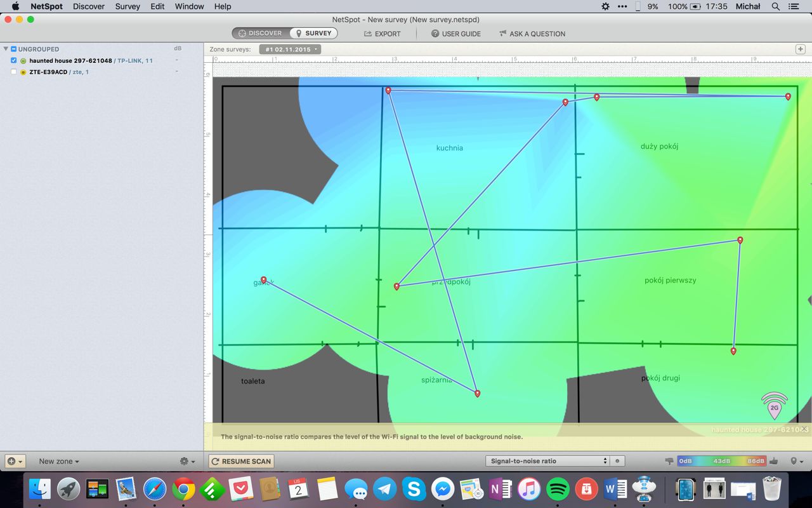
Task: Click the toaleta room label
Action: pos(253,381)
